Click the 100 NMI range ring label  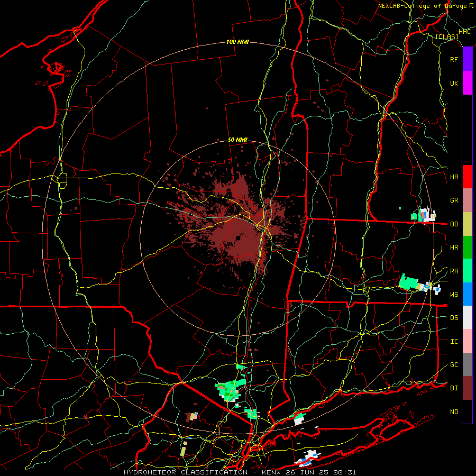[x=237, y=42]
